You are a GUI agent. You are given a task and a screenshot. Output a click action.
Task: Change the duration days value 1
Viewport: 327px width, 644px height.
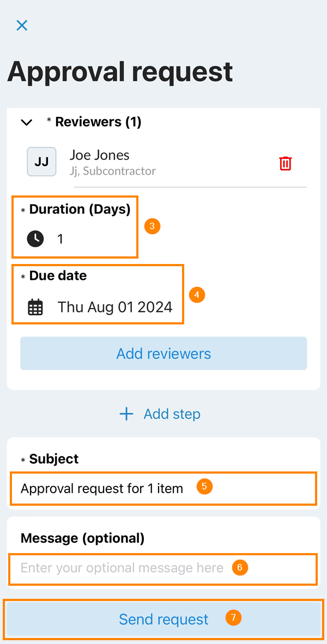pyautogui.click(x=60, y=238)
